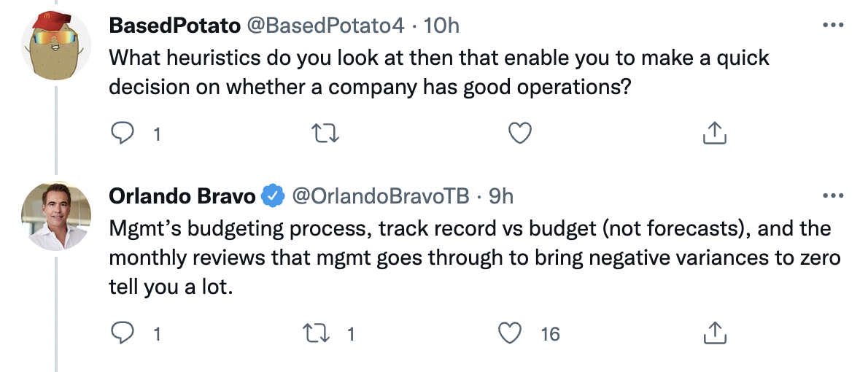The width and height of the screenshot is (868, 372).
Task: Visit the @BasedPotato4 handle
Action: [325, 26]
